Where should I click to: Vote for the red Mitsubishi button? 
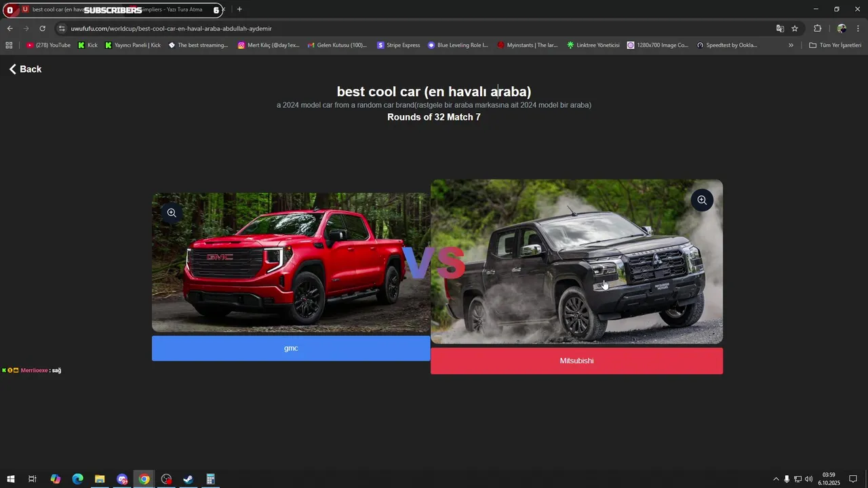coord(576,361)
